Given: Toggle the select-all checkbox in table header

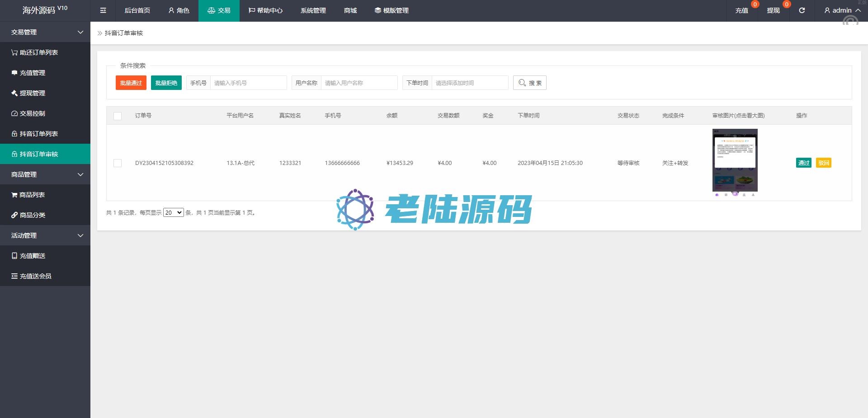Looking at the screenshot, I should pos(118,116).
